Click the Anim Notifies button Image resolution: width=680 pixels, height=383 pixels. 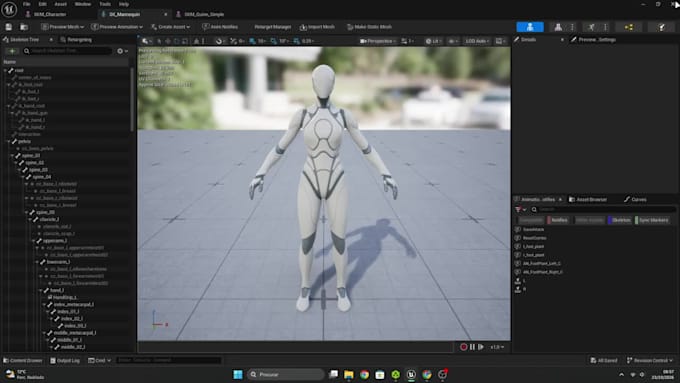[x=220, y=27]
